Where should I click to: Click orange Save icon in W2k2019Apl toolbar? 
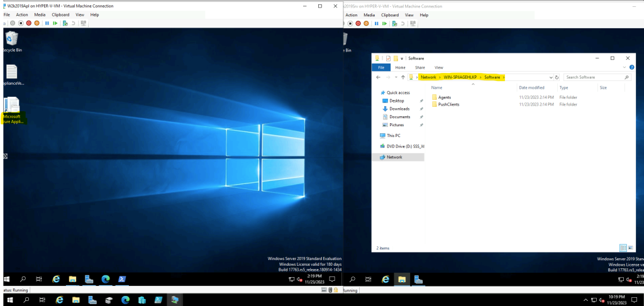pyautogui.click(x=36, y=23)
